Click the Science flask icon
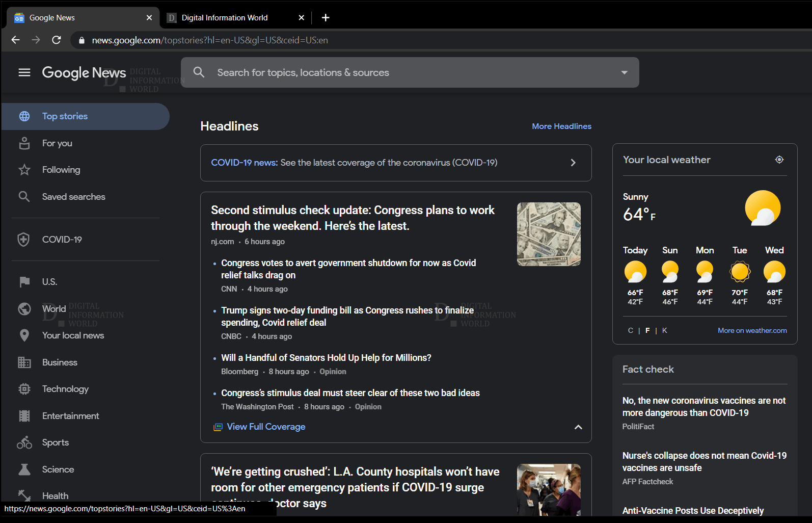This screenshot has height=523, width=812. click(x=24, y=469)
